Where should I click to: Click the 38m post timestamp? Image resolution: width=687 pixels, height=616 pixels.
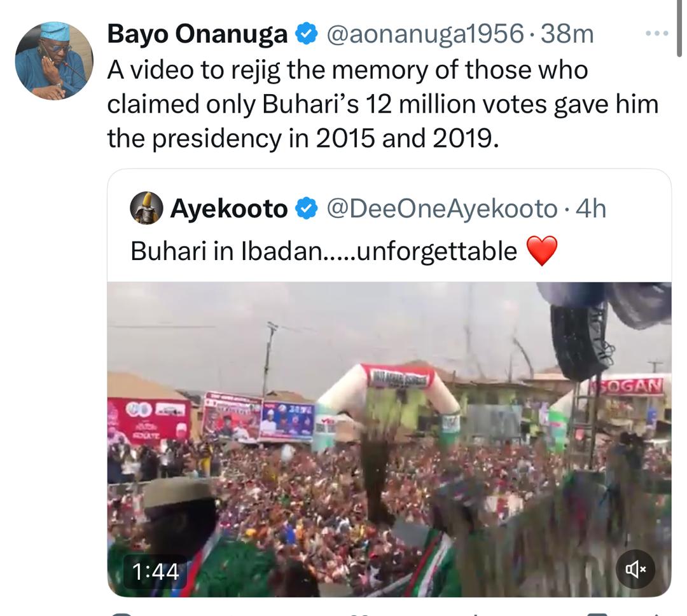point(567,34)
